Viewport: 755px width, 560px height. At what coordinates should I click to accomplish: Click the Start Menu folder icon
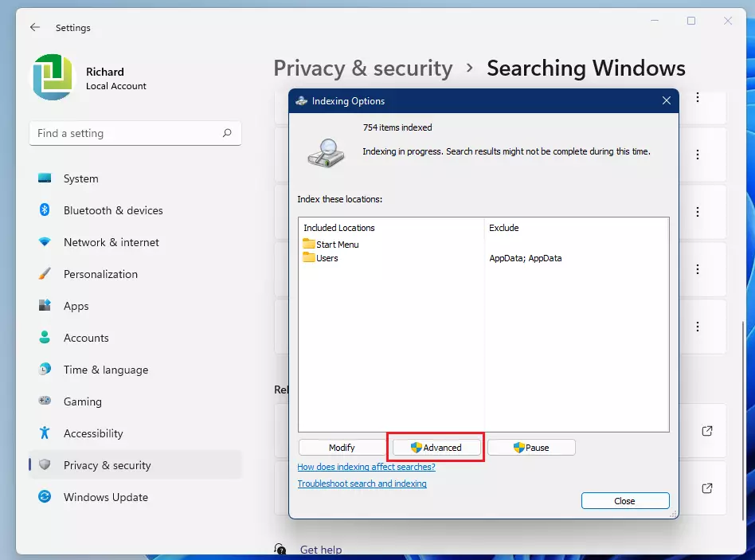tap(309, 243)
